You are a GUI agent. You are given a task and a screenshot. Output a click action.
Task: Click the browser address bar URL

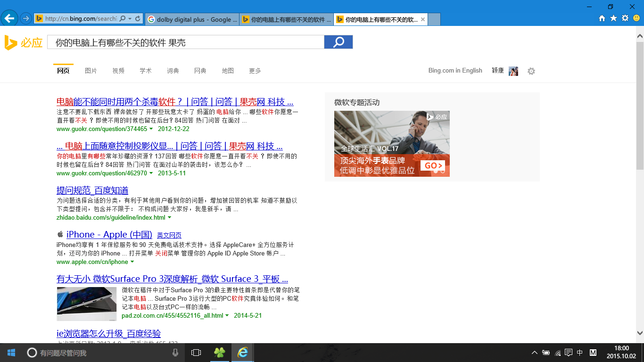[x=81, y=19]
